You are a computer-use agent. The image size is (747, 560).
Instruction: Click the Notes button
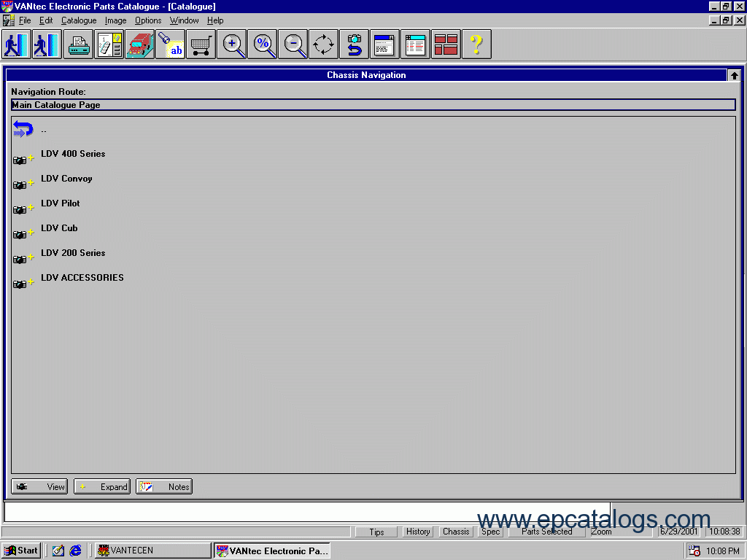click(x=164, y=486)
